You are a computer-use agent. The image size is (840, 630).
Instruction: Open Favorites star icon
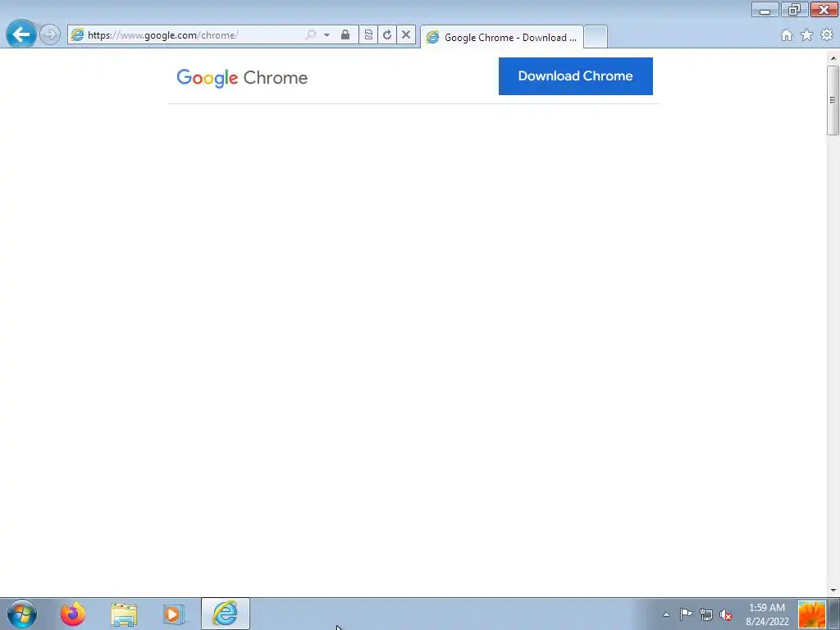(x=806, y=35)
